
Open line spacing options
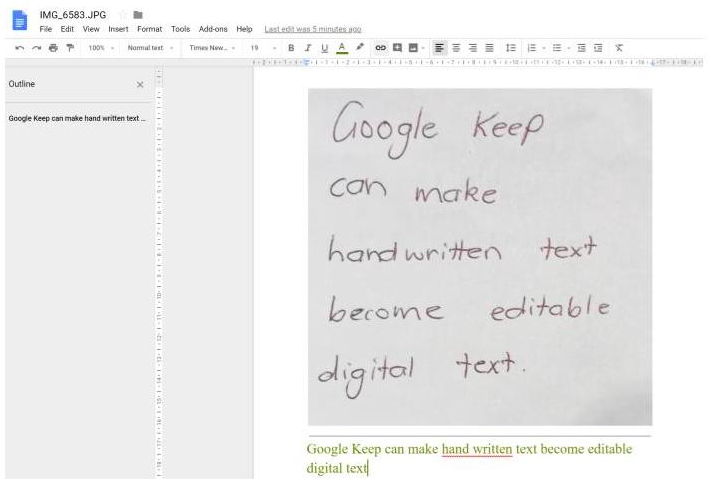pos(510,48)
